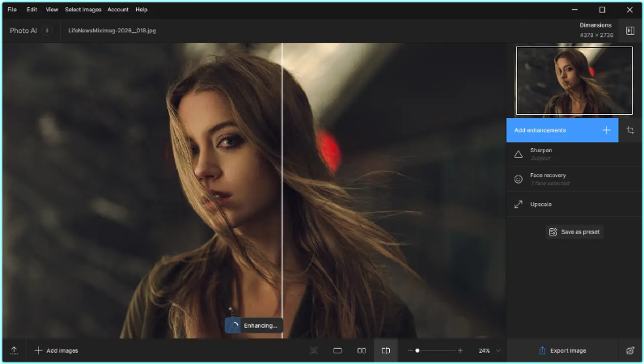
Task: Click the file name LifeNewsMiximag-2026__018.jpg
Action: [x=112, y=31]
